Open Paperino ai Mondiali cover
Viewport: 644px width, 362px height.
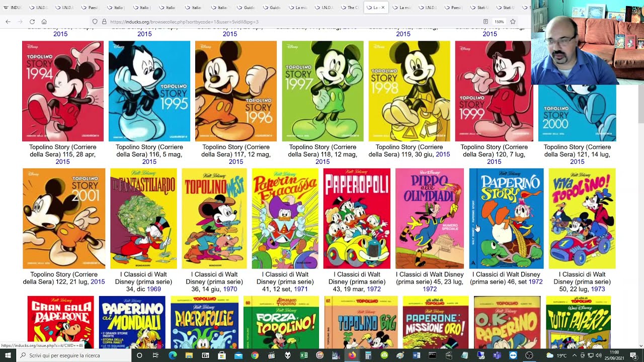132,322
